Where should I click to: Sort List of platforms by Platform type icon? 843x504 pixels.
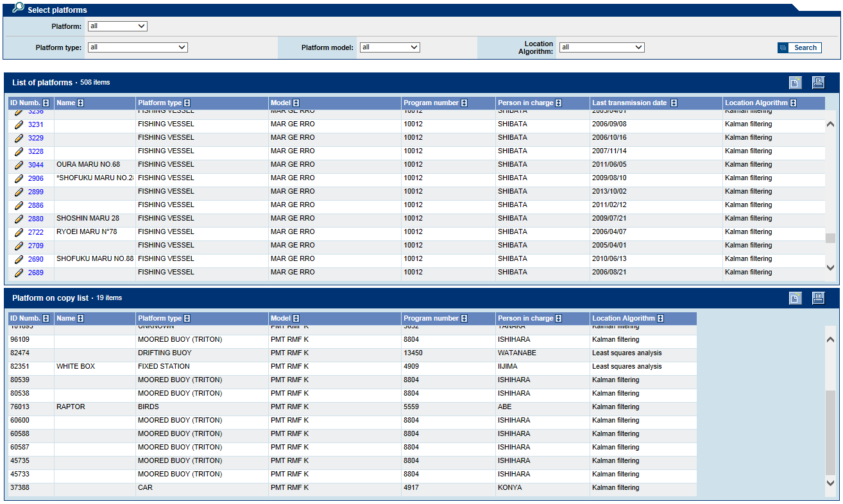[187, 103]
